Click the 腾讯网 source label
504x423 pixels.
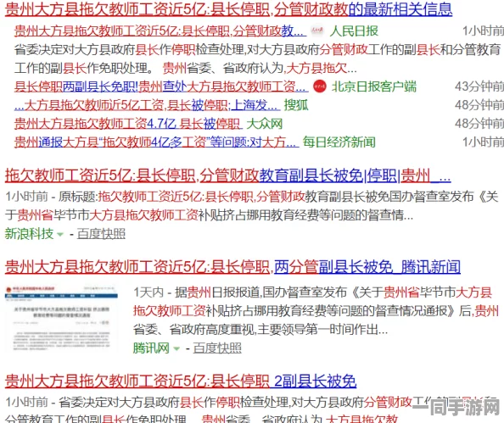[151, 348]
